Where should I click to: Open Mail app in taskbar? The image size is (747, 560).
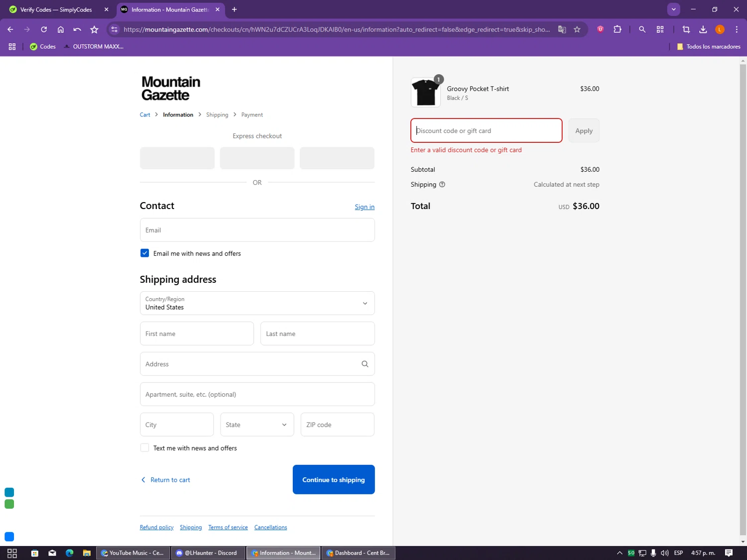coord(52,553)
